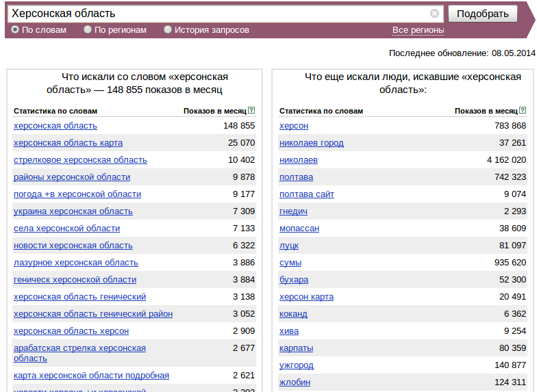Open the лазурное херсонская область link
This screenshot has width=537, height=392.
click(76, 263)
